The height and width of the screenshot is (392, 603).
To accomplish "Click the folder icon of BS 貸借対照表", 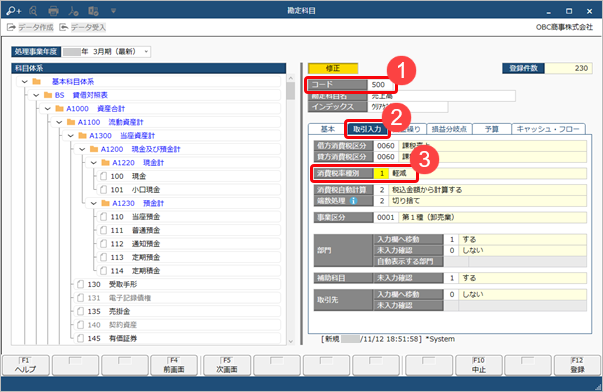I will click(48, 95).
